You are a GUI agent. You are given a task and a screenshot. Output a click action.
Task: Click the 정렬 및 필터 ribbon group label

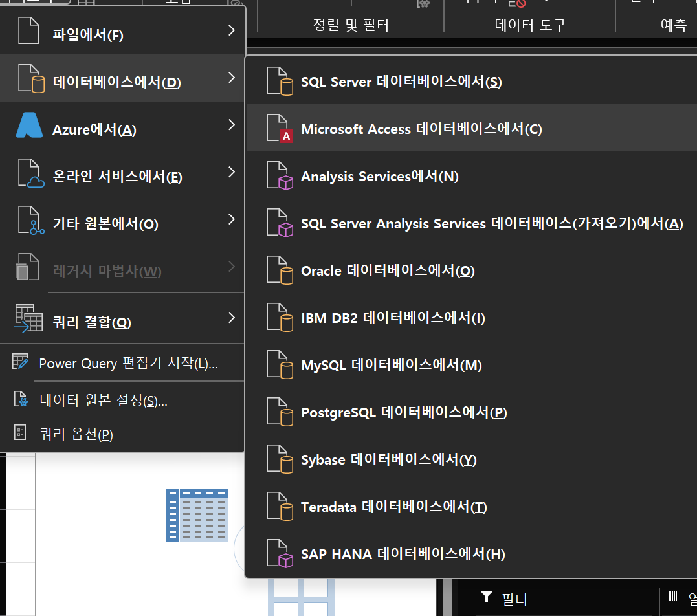coord(351,25)
